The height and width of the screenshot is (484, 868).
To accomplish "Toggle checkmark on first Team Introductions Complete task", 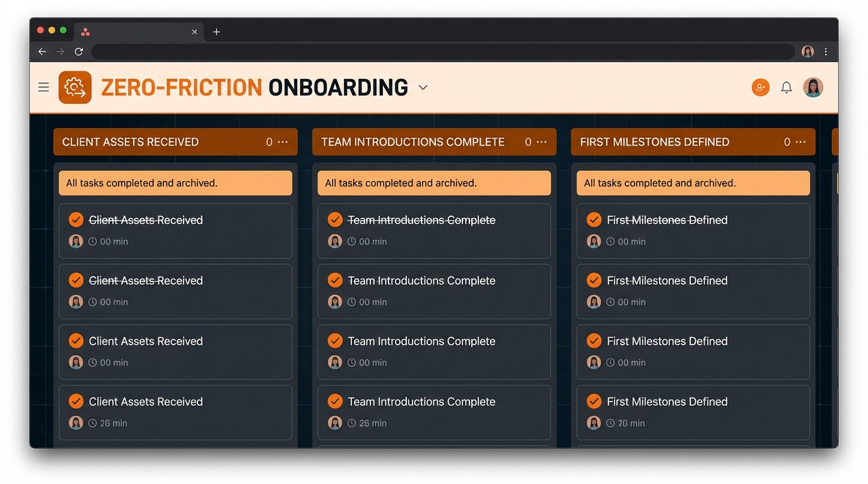I will point(335,219).
